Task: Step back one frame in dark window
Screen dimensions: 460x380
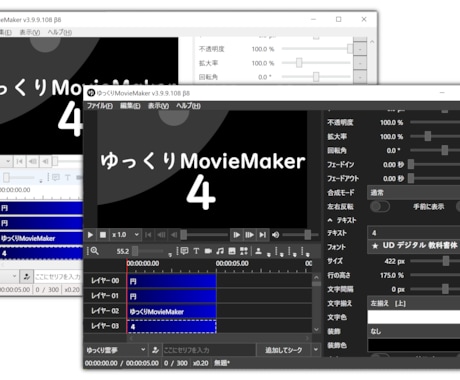Action: click(174, 235)
